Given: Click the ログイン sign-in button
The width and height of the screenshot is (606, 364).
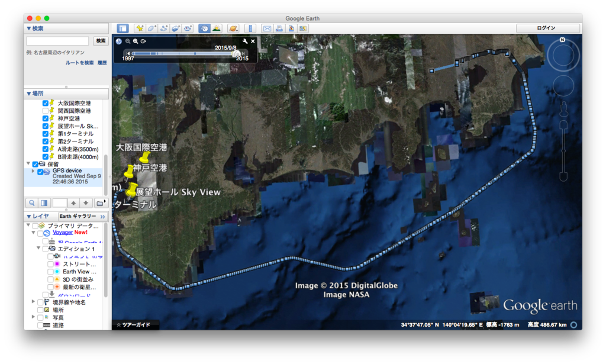Looking at the screenshot, I should [547, 28].
